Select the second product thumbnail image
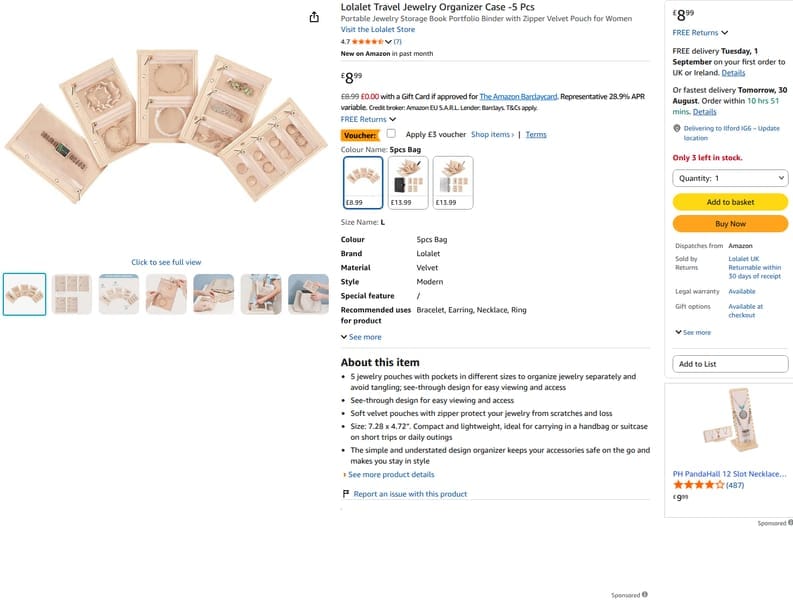The height and width of the screenshot is (600, 793). [x=72, y=294]
